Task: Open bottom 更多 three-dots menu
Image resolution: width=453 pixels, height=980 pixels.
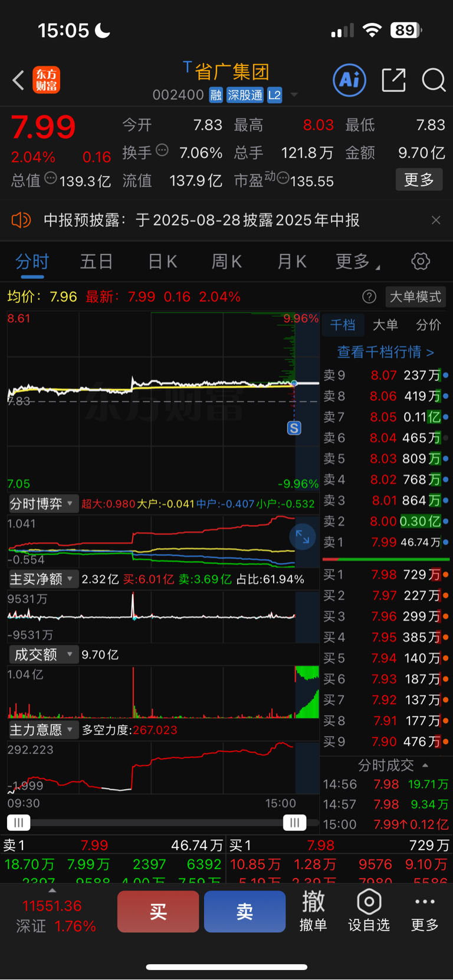Action: pos(425,911)
